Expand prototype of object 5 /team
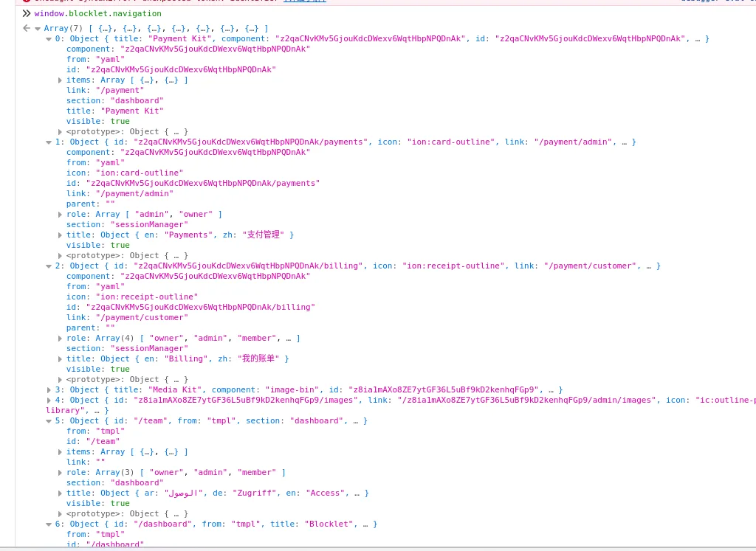This screenshot has width=756, height=551. click(x=60, y=514)
